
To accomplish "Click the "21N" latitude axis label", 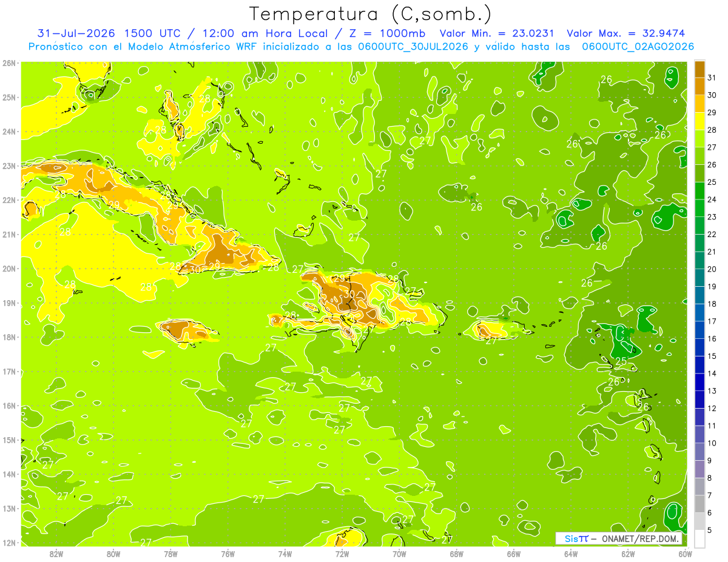I will pos(9,234).
